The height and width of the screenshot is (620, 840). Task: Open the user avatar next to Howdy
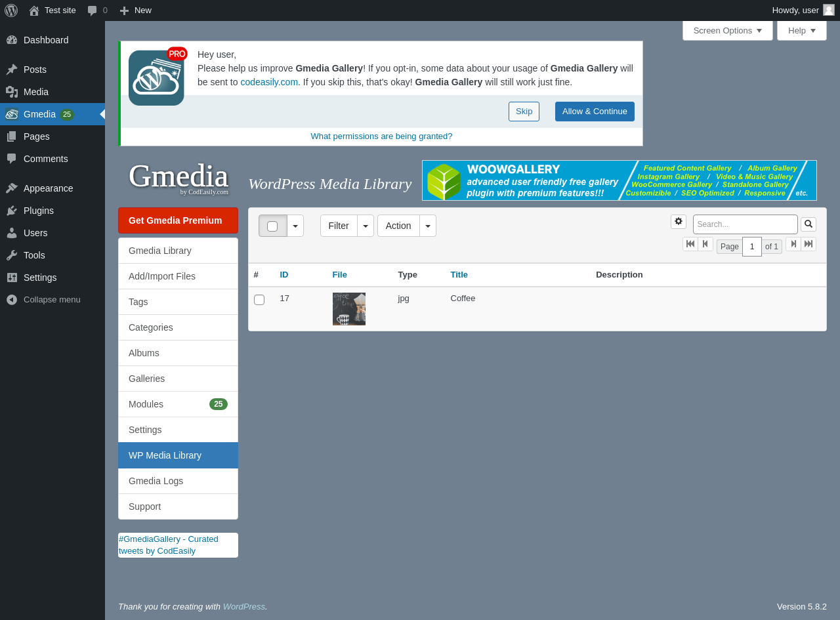[x=829, y=10]
